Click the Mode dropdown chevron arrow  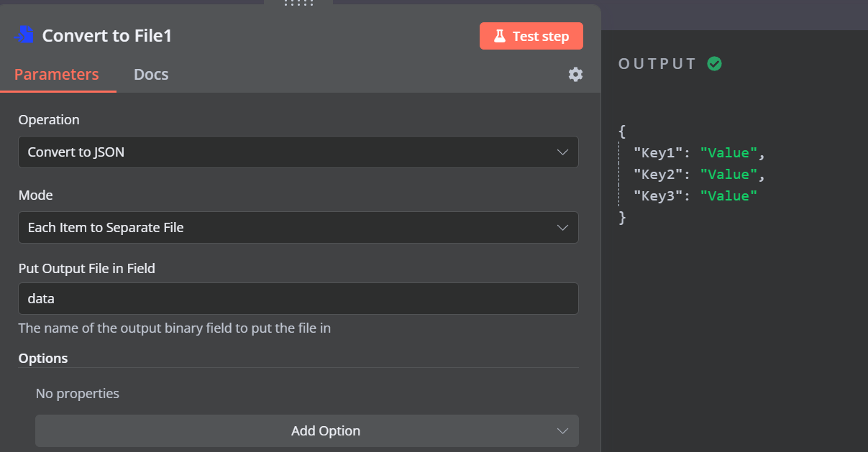pyautogui.click(x=563, y=227)
